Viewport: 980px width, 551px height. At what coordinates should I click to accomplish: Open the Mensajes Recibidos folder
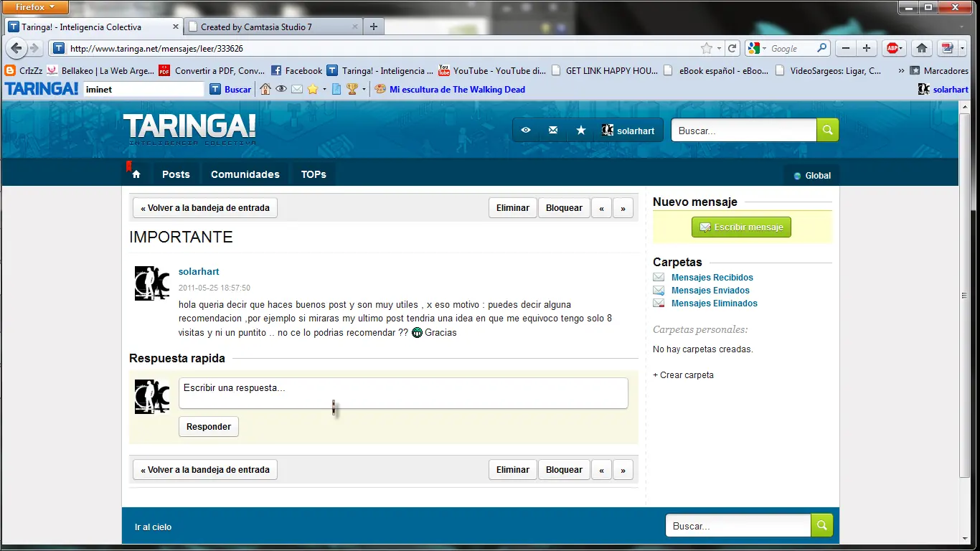point(712,277)
